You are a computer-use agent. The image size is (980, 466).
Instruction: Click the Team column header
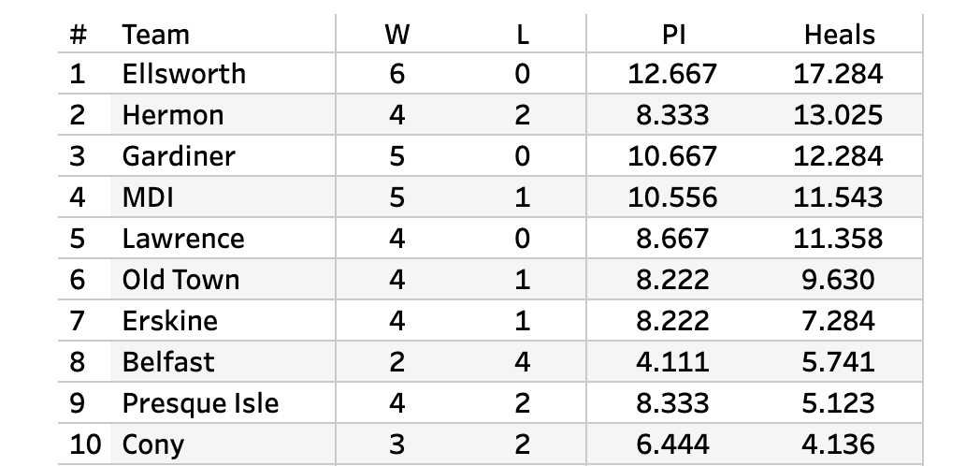coord(155,35)
